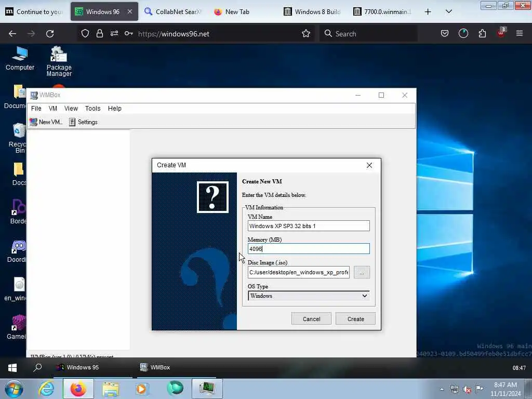Open the File menu in WMBox
Image resolution: width=532 pixels, height=399 pixels.
pos(36,108)
